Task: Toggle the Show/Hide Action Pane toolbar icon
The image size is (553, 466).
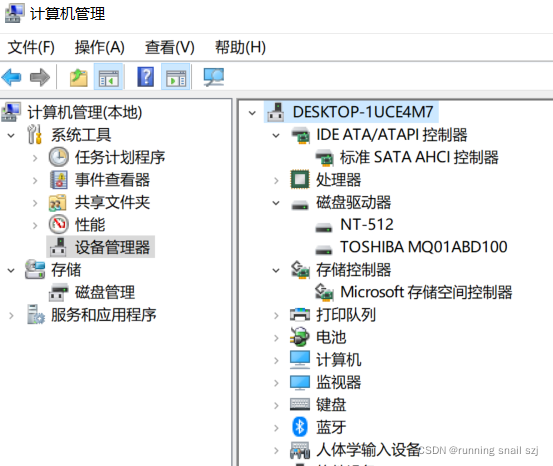Action: (x=176, y=77)
